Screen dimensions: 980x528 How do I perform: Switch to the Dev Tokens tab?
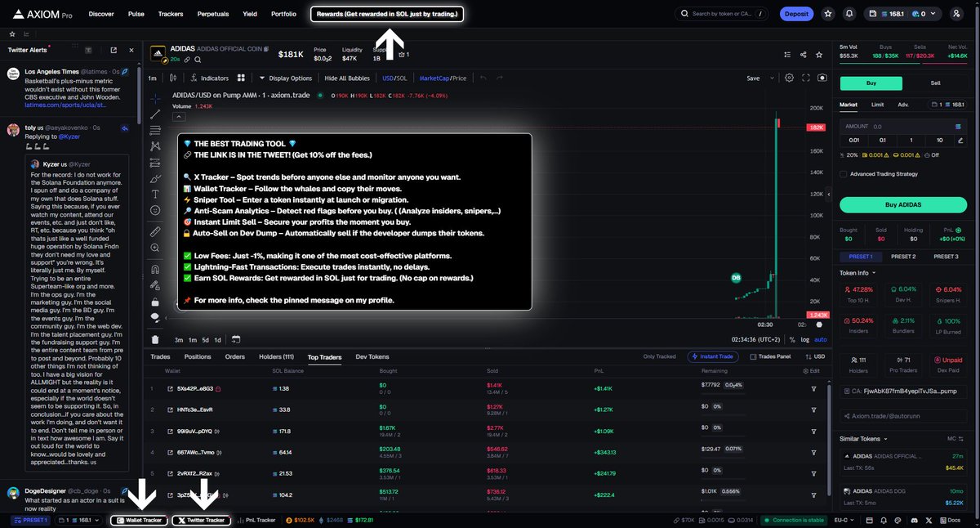[372, 356]
